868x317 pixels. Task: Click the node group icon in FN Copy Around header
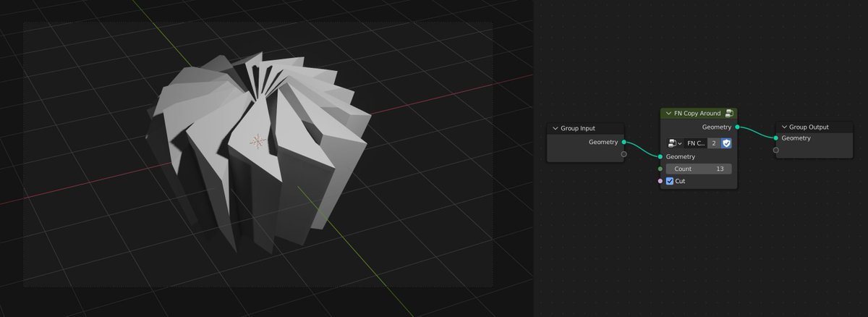[x=729, y=114]
